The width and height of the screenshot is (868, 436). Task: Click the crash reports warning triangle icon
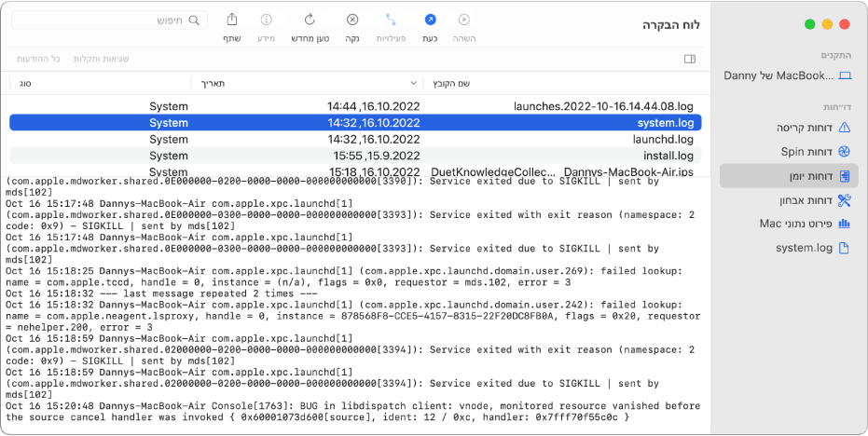pyautogui.click(x=844, y=128)
